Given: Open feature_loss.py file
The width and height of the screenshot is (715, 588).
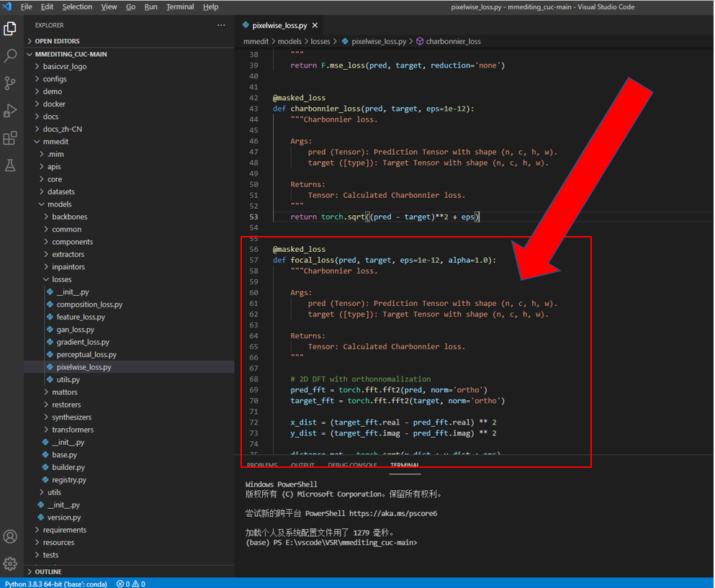Looking at the screenshot, I should point(81,317).
